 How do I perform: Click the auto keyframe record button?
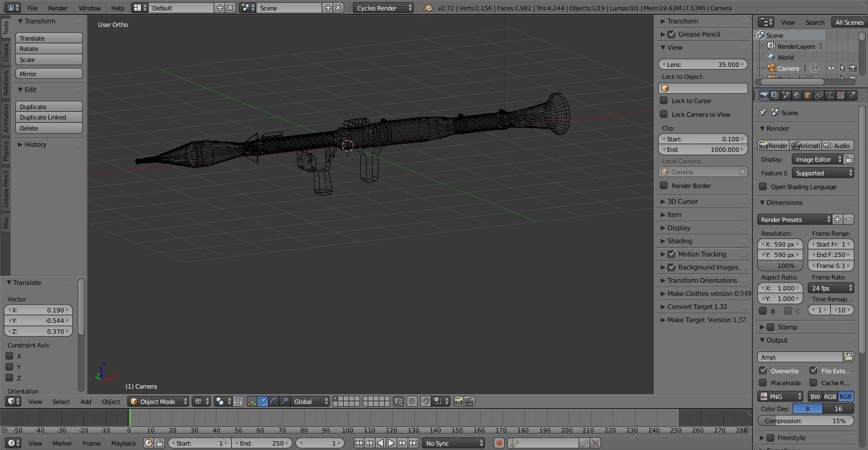499,443
